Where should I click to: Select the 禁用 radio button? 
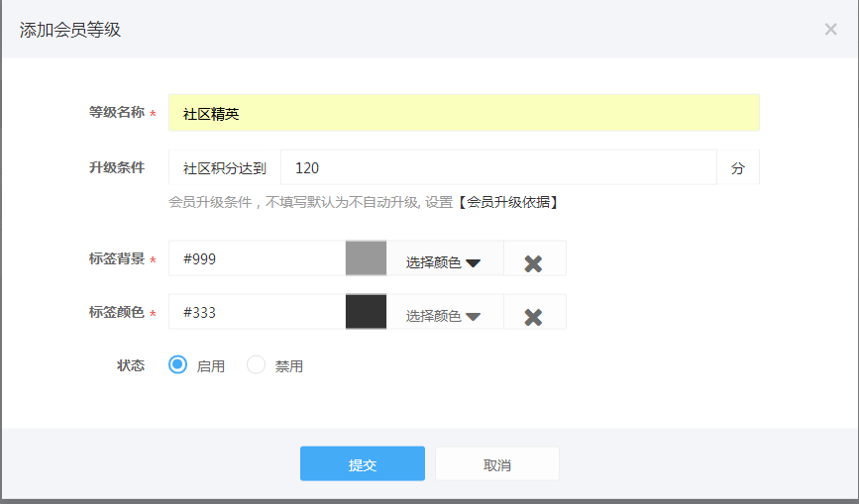click(256, 365)
